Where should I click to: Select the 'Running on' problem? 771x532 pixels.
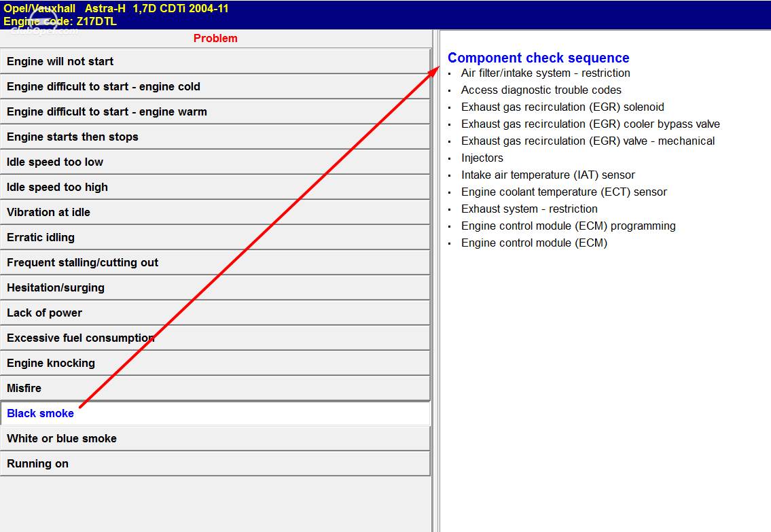tap(215, 463)
